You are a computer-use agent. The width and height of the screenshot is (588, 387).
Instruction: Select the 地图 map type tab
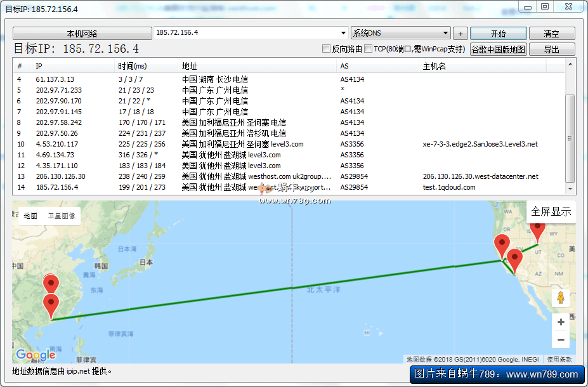pos(30,216)
